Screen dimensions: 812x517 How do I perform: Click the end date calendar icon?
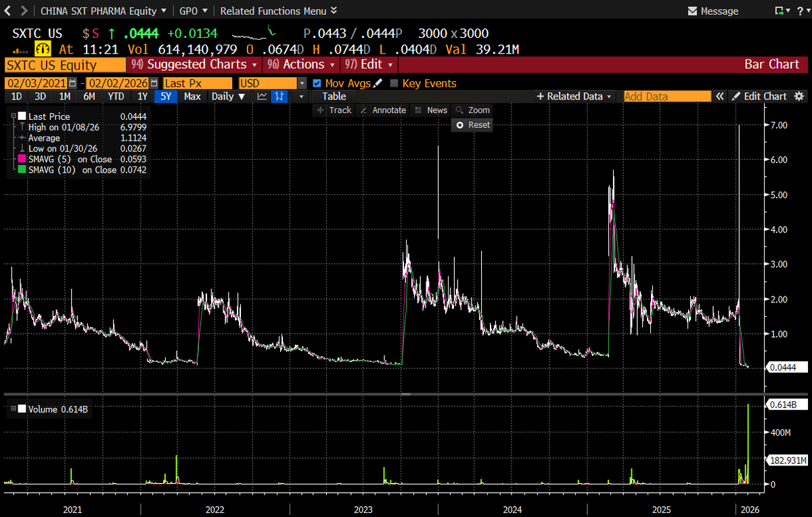(155, 83)
